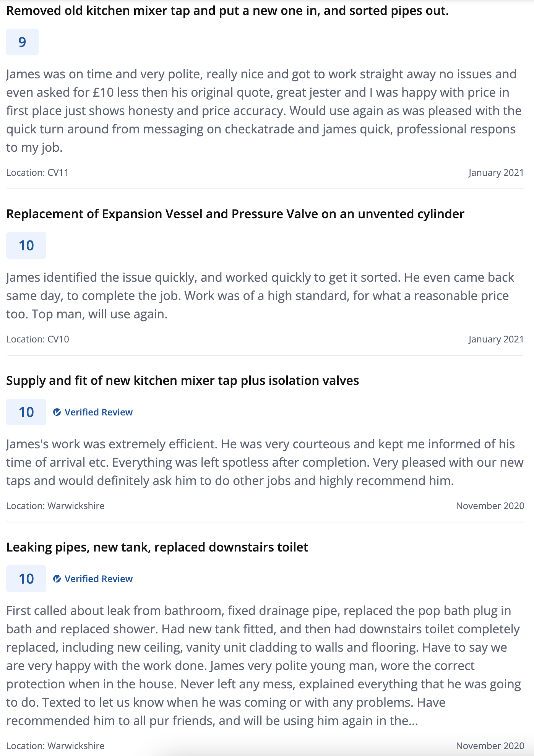534x756 pixels.
Task: Select the Supply and fit of new kitchen mixer tap heading
Action: click(182, 381)
